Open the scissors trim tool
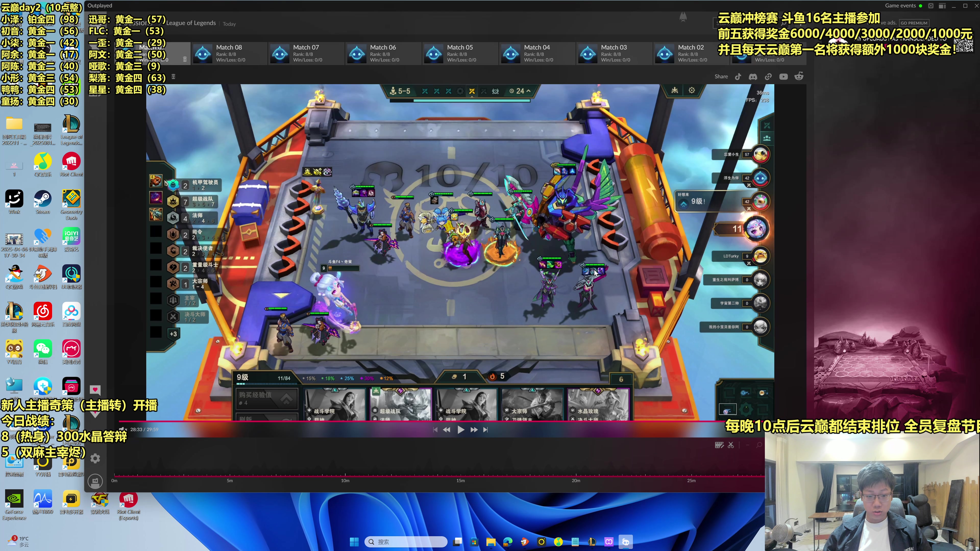This screenshot has width=980, height=551. (x=731, y=445)
